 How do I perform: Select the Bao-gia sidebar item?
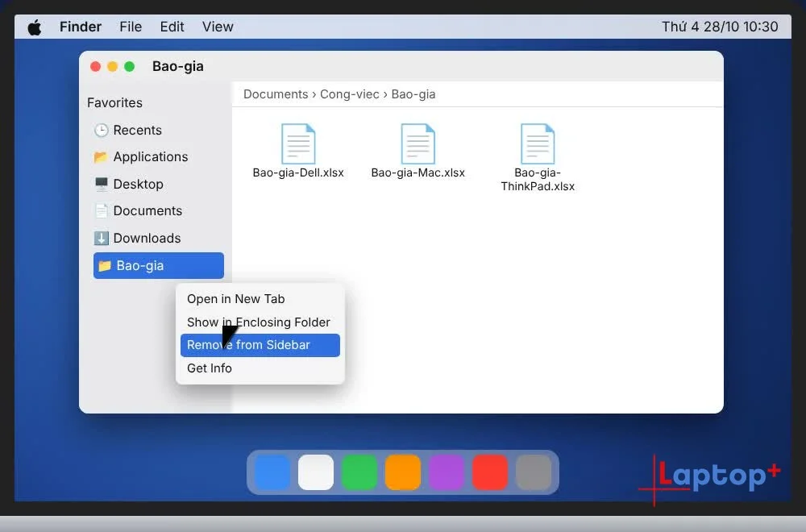[x=158, y=265]
